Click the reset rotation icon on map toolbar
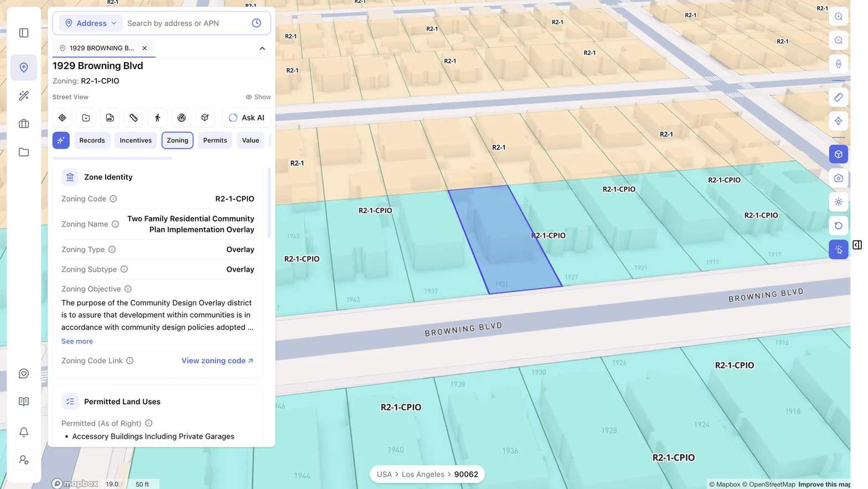This screenshot has width=868, height=489. coord(839,226)
